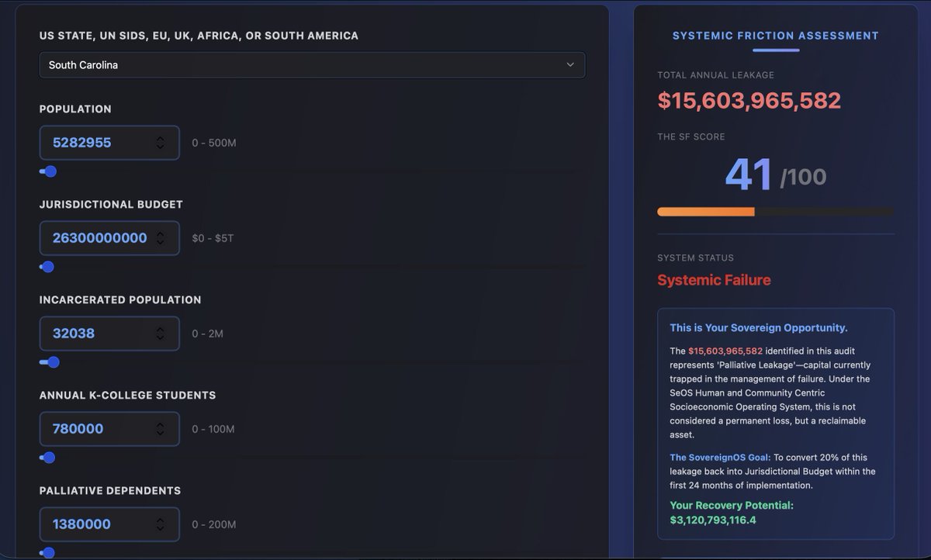Click the Jurisdictional Budget slider thumb
This screenshot has height=560, width=931.
click(47, 267)
